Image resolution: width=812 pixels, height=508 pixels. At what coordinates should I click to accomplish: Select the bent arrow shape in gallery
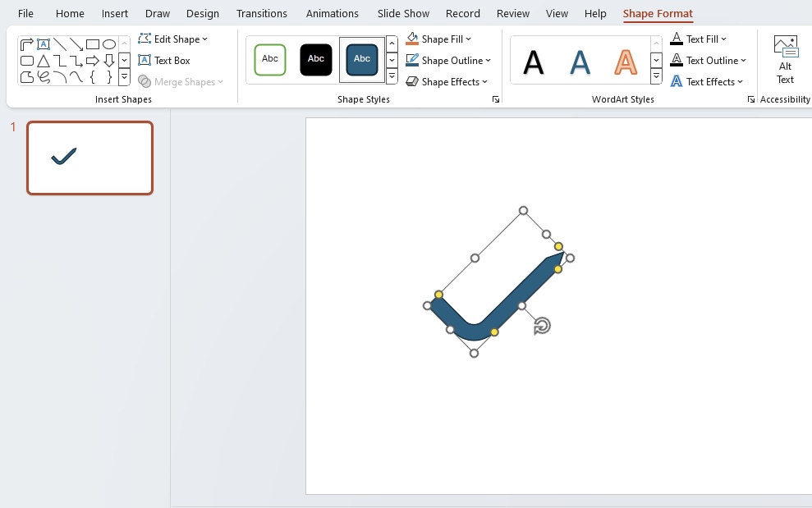[x=27, y=44]
